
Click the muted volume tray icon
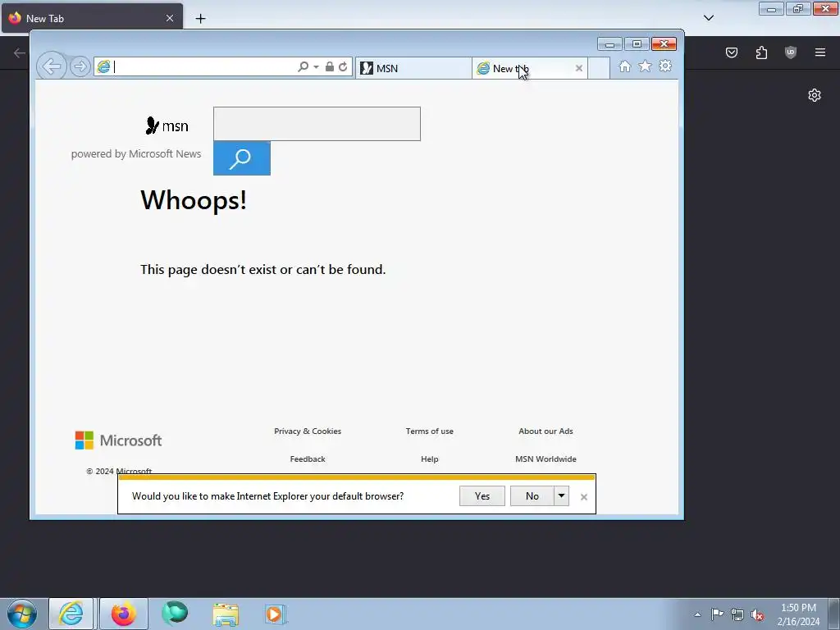tap(757, 614)
